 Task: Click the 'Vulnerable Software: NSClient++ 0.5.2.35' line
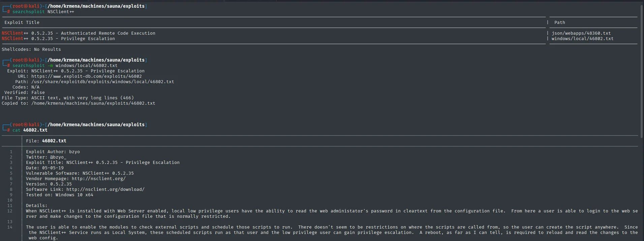click(80, 173)
